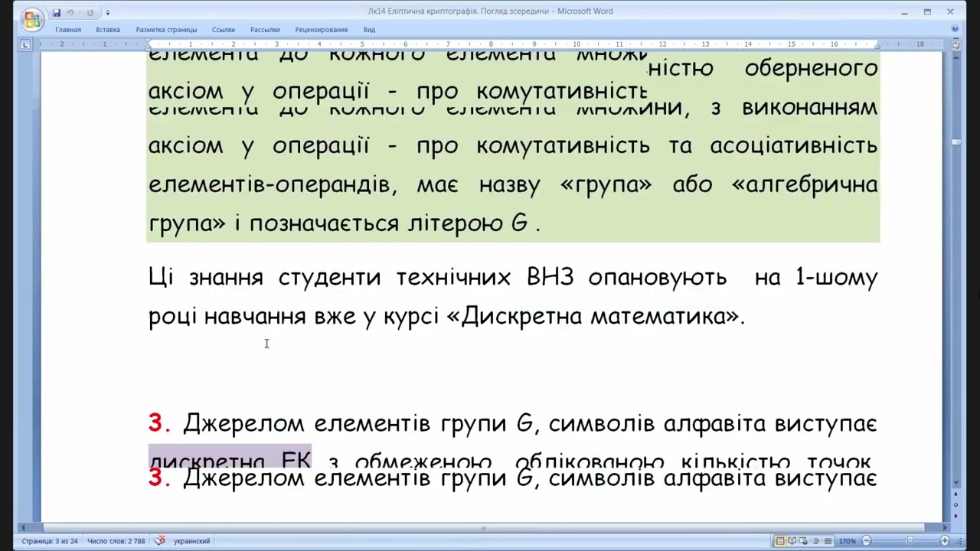Switch to Print Layout view icon
This screenshot has height=551, width=980.
780,541
